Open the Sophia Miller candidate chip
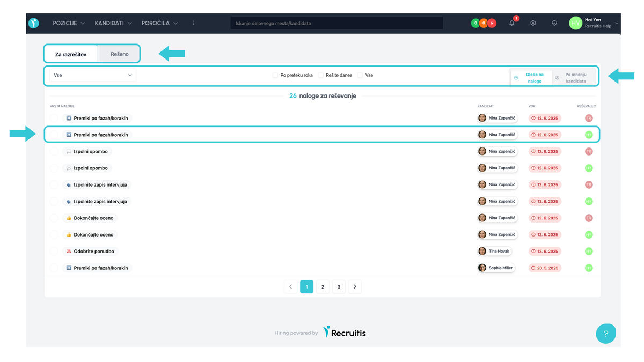This screenshot has width=644, height=362. pyautogui.click(x=496, y=268)
